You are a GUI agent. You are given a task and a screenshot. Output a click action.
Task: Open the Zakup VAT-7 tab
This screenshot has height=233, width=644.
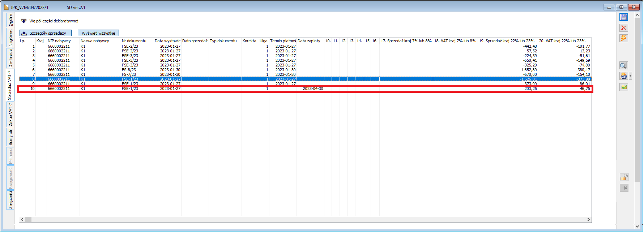click(x=10, y=115)
